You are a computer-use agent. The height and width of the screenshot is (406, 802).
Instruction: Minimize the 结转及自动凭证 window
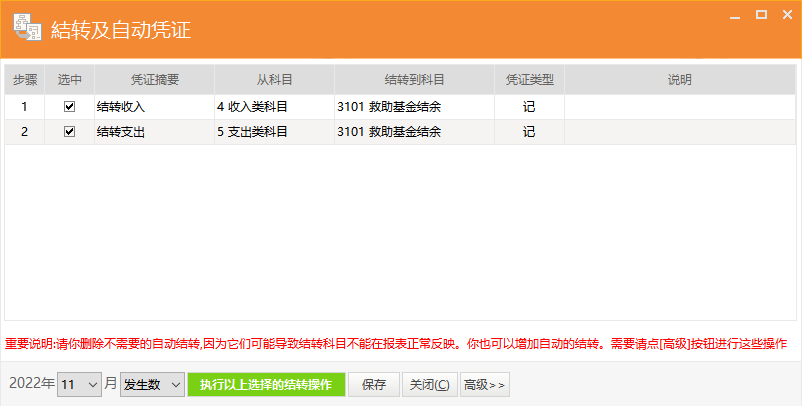tap(735, 14)
